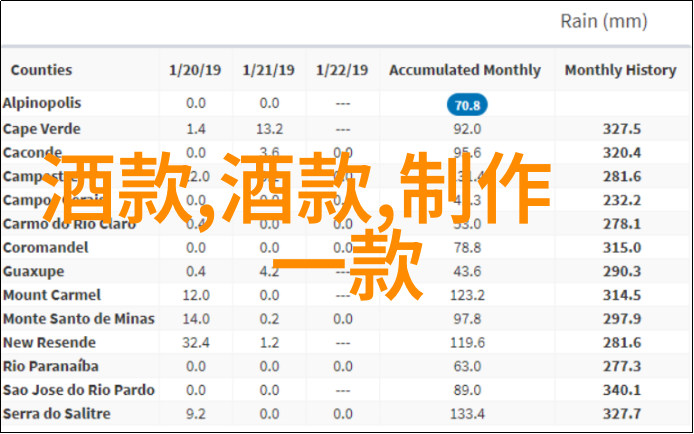This screenshot has height=434, width=694.
Task: Click the Monthly History column header
Action: click(x=621, y=70)
